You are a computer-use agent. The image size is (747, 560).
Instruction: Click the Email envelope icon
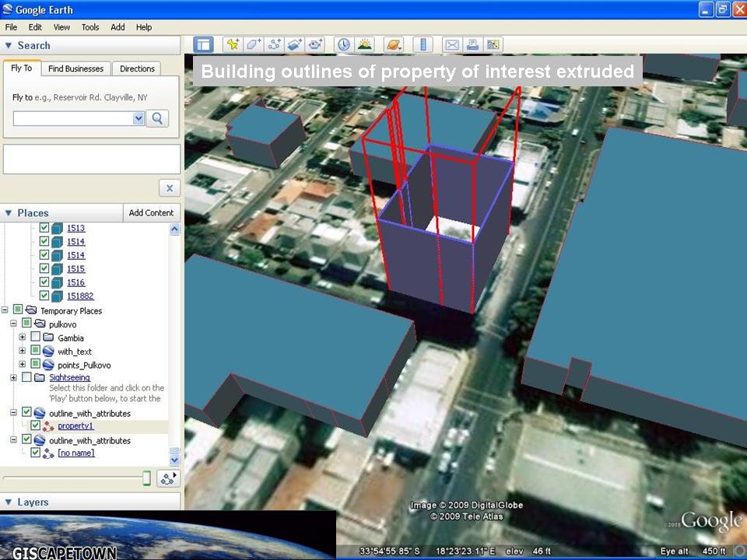pyautogui.click(x=451, y=45)
